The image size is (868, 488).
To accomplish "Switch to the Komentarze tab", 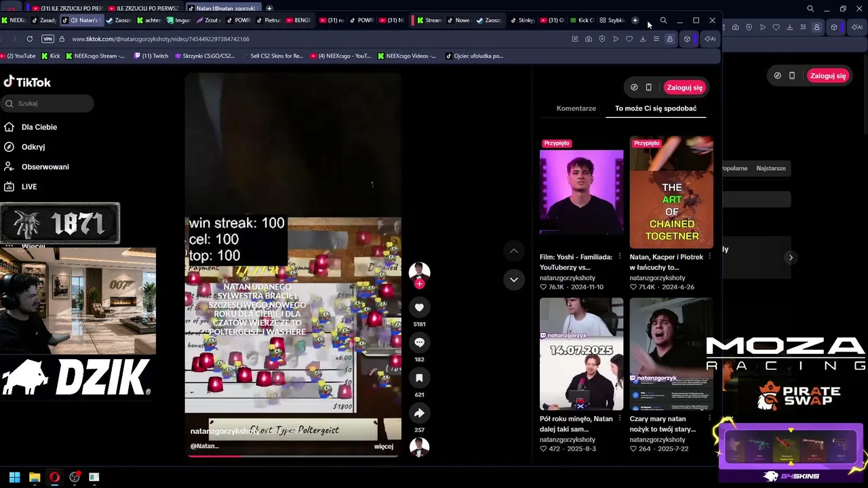I will pyautogui.click(x=576, y=108).
